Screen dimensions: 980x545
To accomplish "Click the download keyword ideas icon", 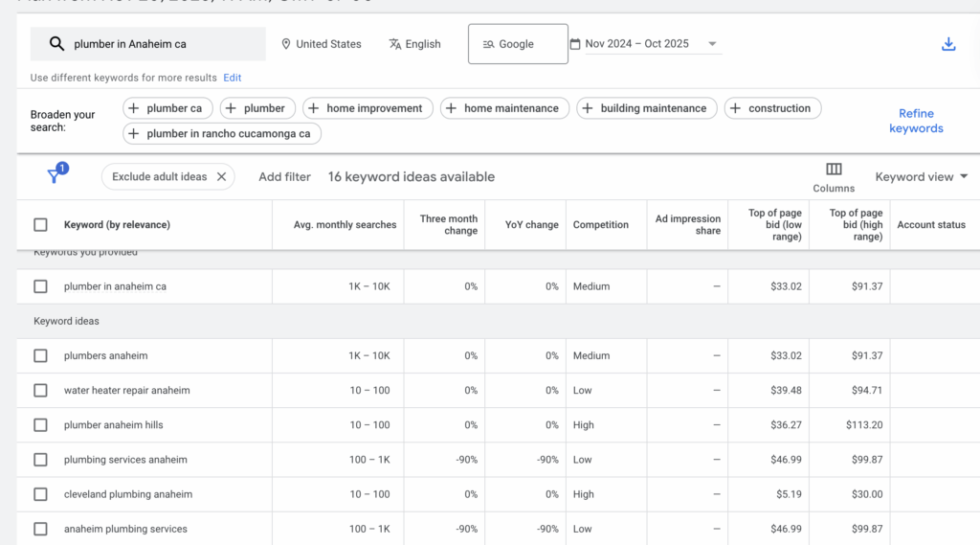I will (x=948, y=44).
